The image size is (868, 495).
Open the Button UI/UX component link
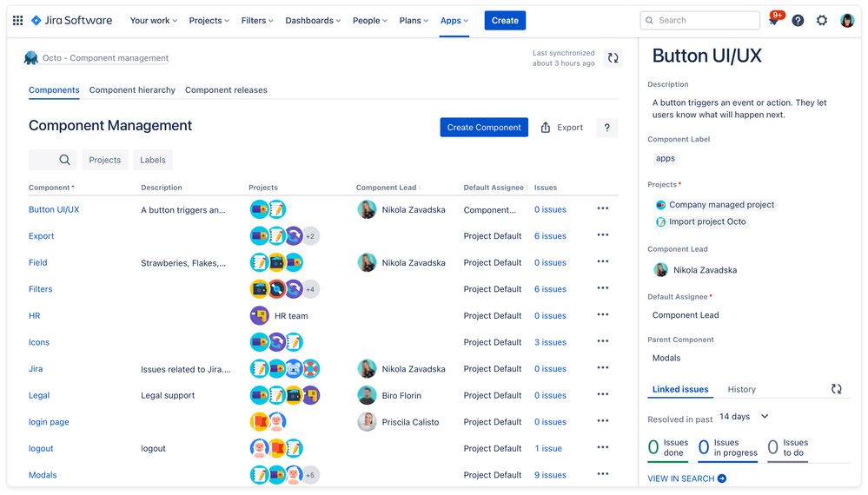coord(54,209)
